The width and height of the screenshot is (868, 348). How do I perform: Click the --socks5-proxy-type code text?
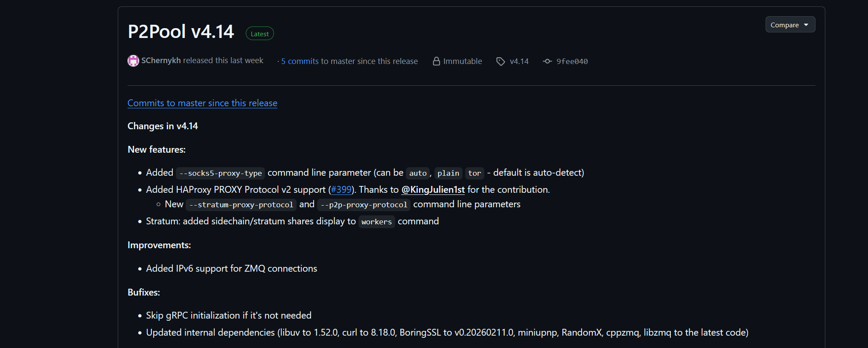(221, 173)
